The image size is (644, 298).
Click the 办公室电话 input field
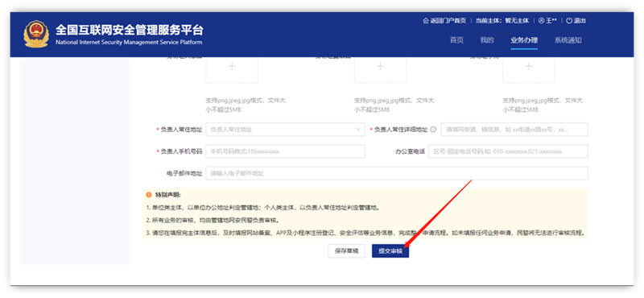(508, 151)
